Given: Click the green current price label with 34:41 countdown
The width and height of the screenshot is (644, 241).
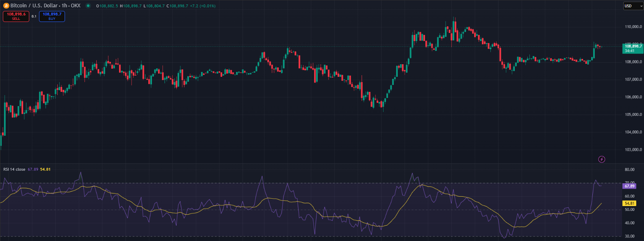Looking at the screenshot, I should pos(633,48).
